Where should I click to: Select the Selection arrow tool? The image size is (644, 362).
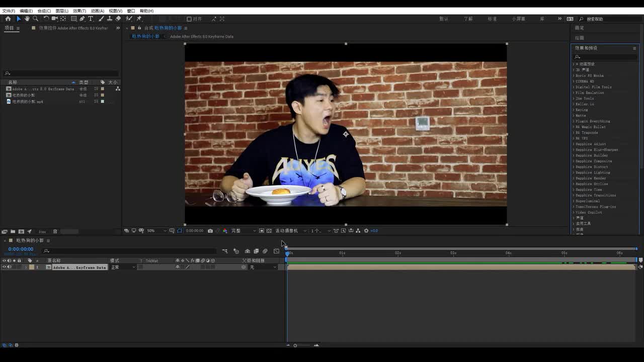point(19,19)
